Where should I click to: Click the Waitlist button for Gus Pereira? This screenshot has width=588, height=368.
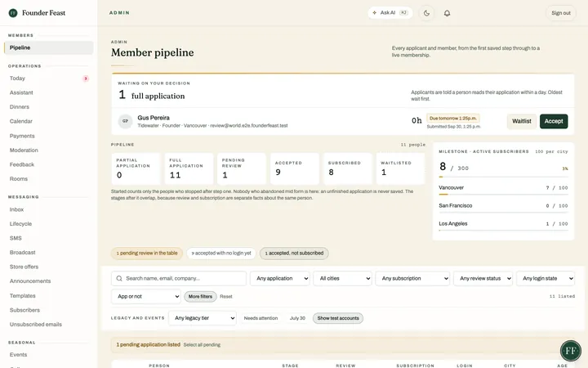522,121
